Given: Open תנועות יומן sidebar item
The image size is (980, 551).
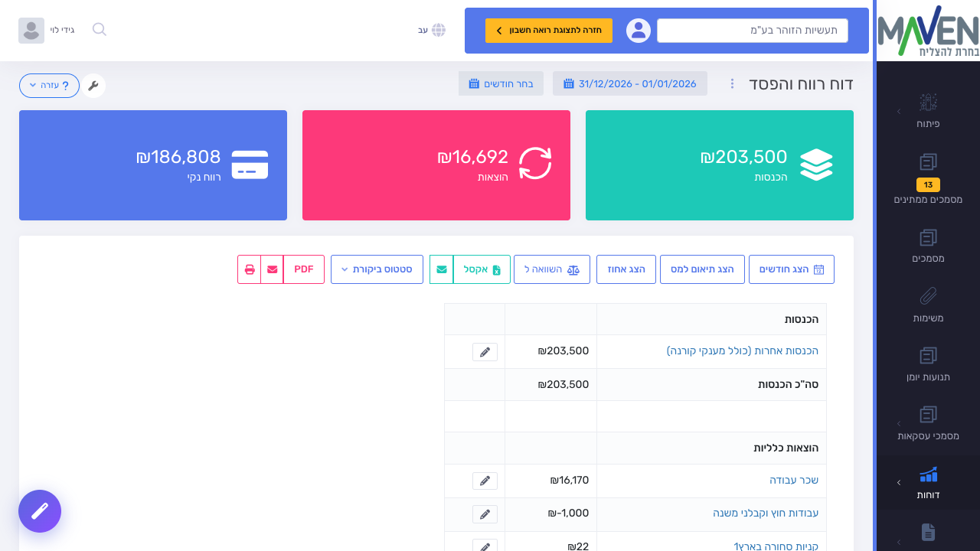Looking at the screenshot, I should [928, 364].
